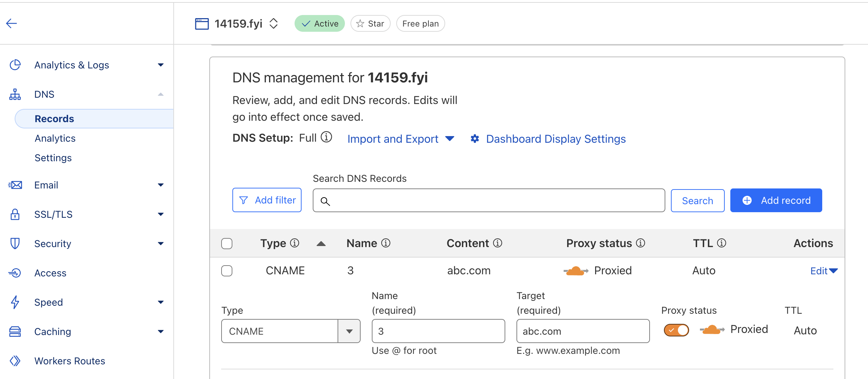Toggle off the Proxied status switch
The width and height of the screenshot is (868, 379).
pos(676,330)
